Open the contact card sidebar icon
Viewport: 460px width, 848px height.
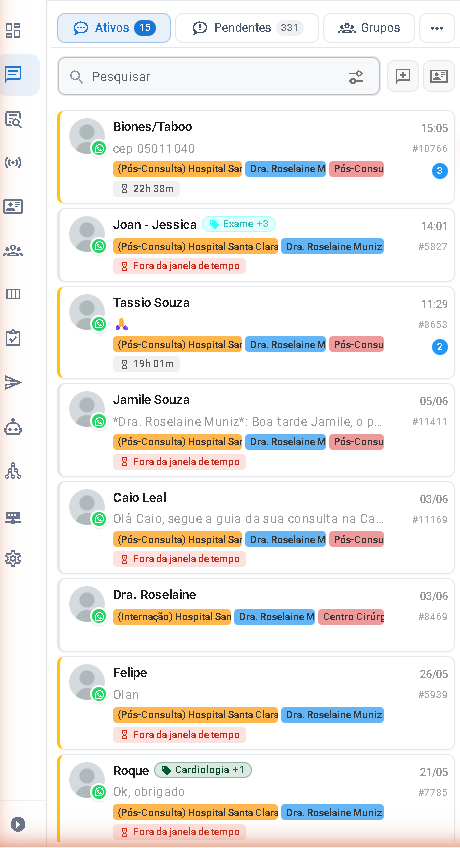[13, 206]
